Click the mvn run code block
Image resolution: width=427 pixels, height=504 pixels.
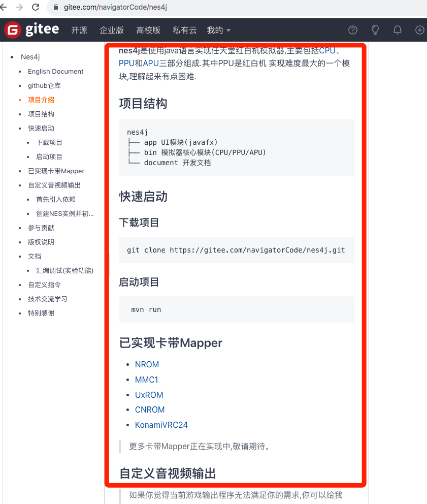(236, 309)
